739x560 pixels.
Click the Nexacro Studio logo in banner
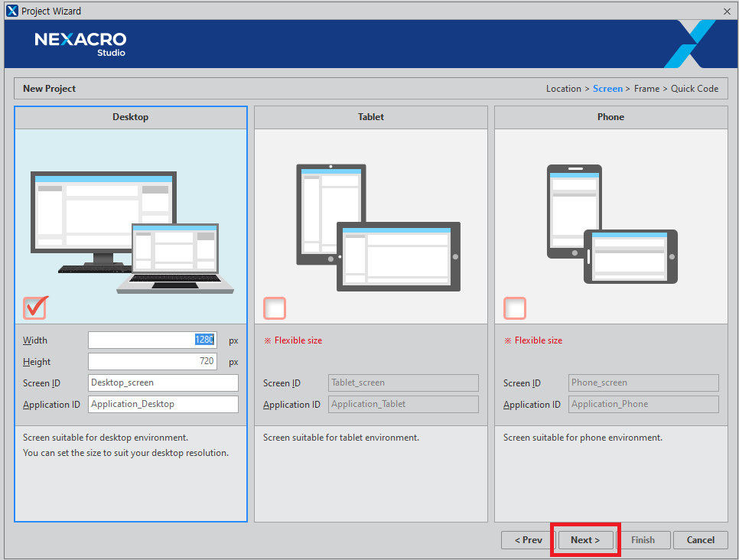[80, 43]
